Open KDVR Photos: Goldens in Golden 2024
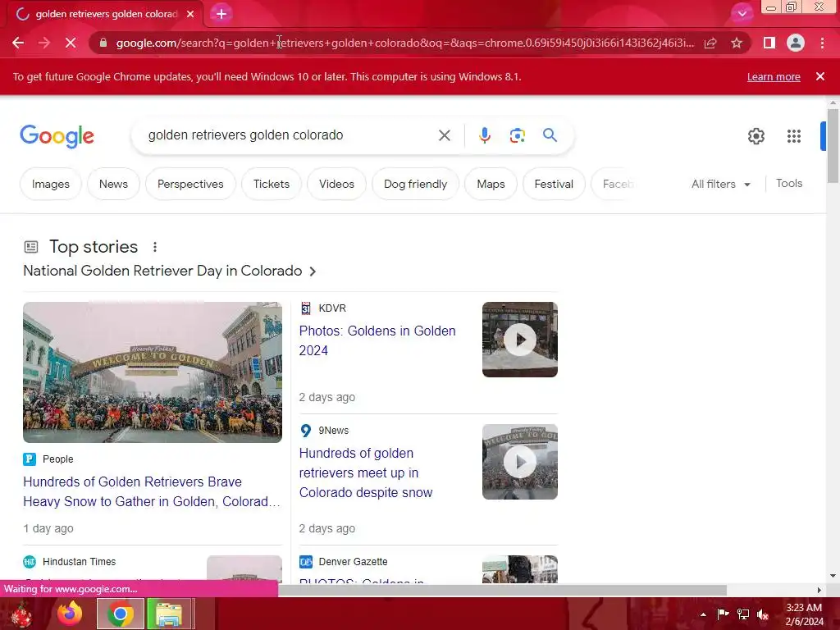 click(x=377, y=340)
